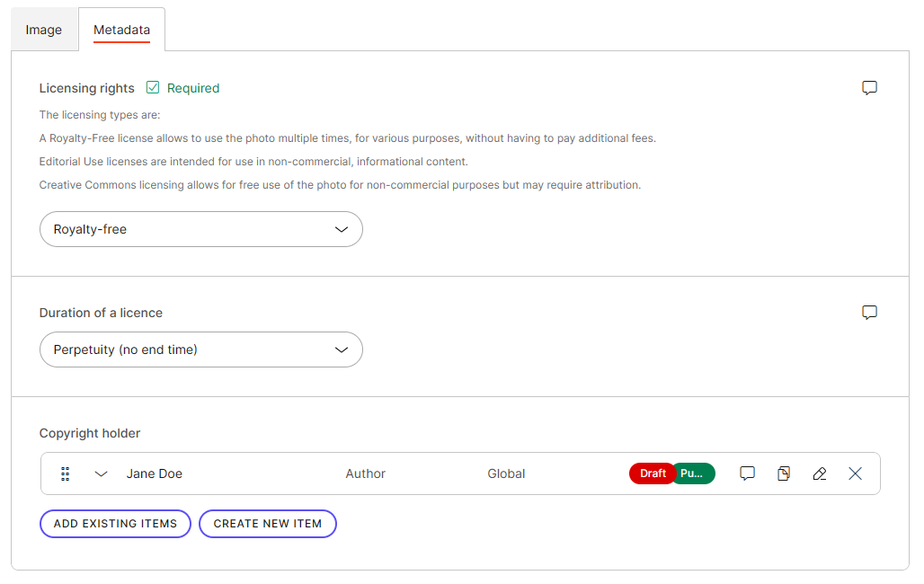924x584 pixels.
Task: Select the green Published status badge
Action: point(694,473)
